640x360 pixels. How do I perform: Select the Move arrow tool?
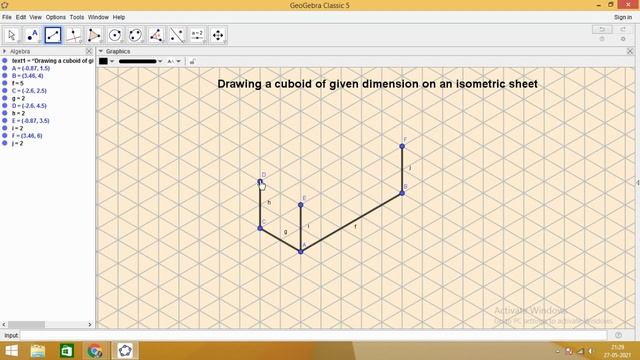tap(12, 35)
